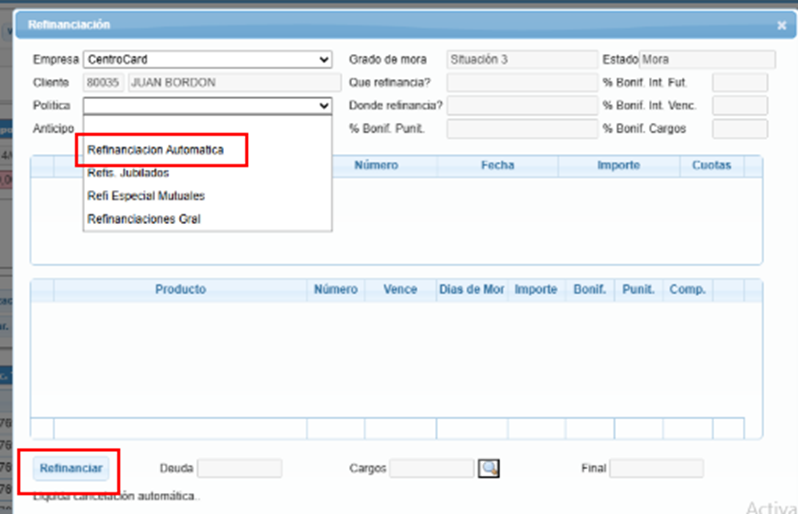798x514 pixels.
Task: Sort by Producto column header
Action: pyautogui.click(x=180, y=290)
